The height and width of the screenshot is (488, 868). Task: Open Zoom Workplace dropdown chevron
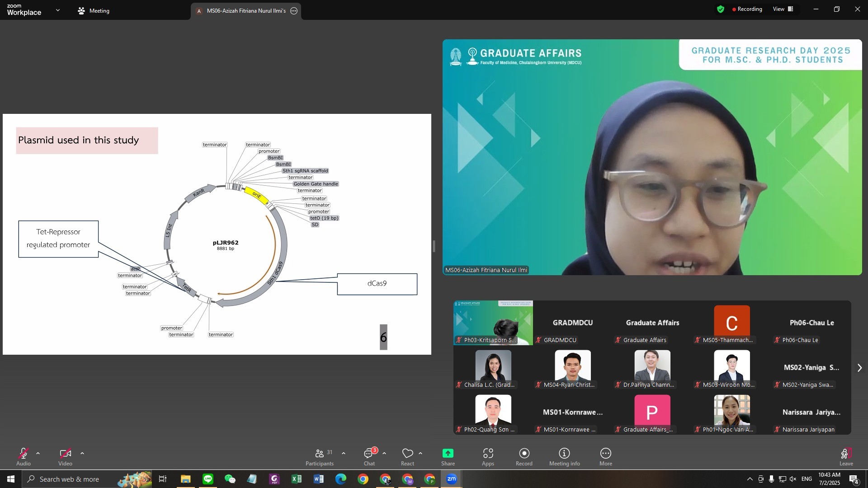click(57, 10)
